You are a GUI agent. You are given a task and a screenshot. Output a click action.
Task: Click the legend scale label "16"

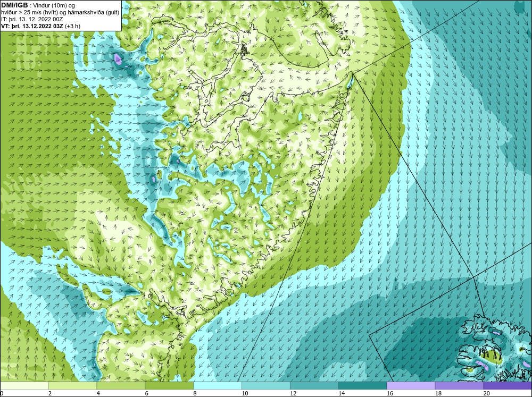tap(390, 393)
